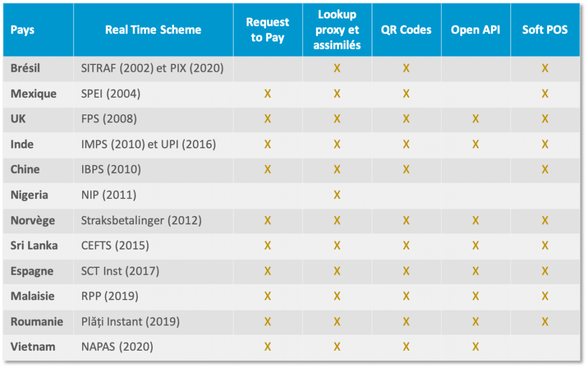Click the Soft POS X for Roumanie
The height and width of the screenshot is (368, 588).
tap(545, 321)
